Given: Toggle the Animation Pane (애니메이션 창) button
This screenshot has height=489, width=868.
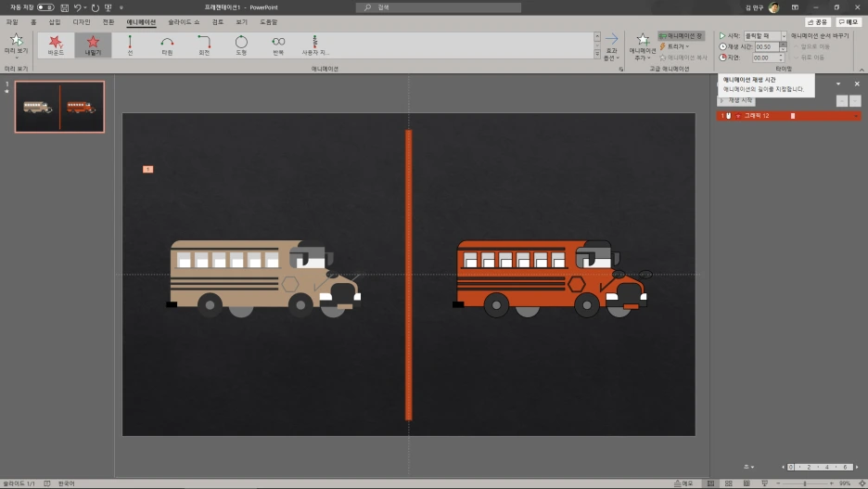Looking at the screenshot, I should pyautogui.click(x=681, y=36).
